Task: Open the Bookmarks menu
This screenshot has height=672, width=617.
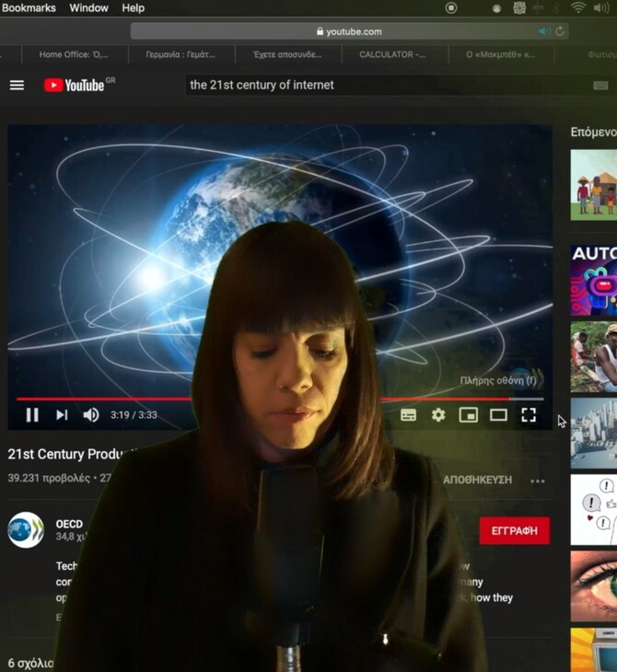Action: pos(29,7)
